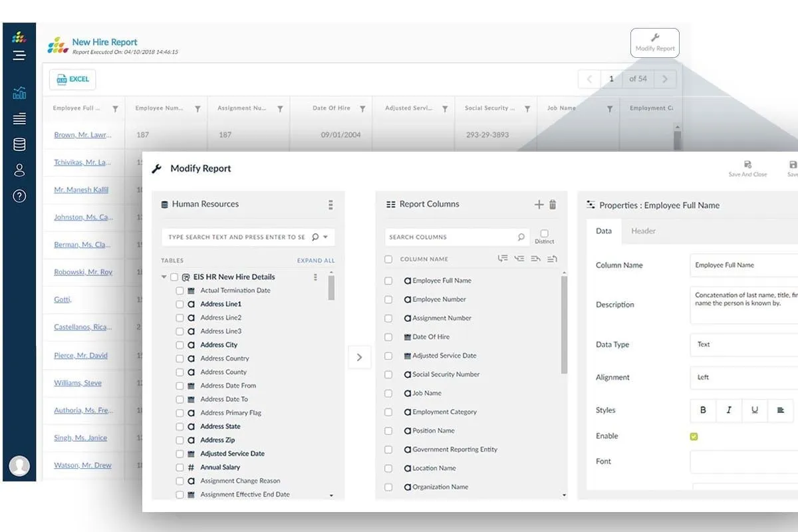
Task: Add a report column with plus icon
Action: click(539, 205)
